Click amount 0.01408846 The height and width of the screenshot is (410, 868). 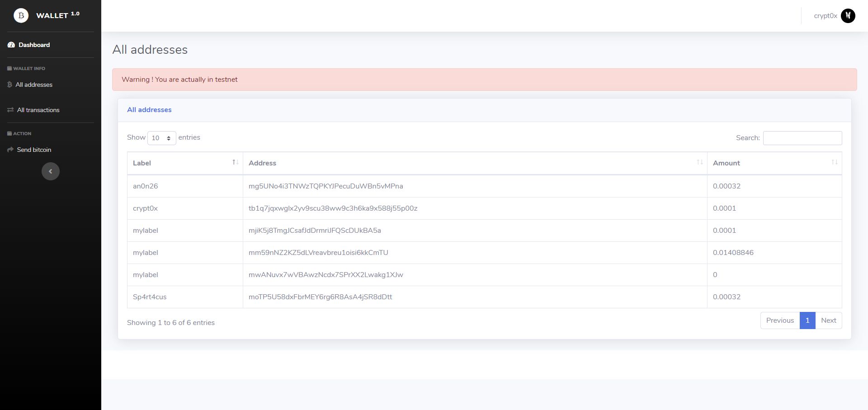pos(733,253)
